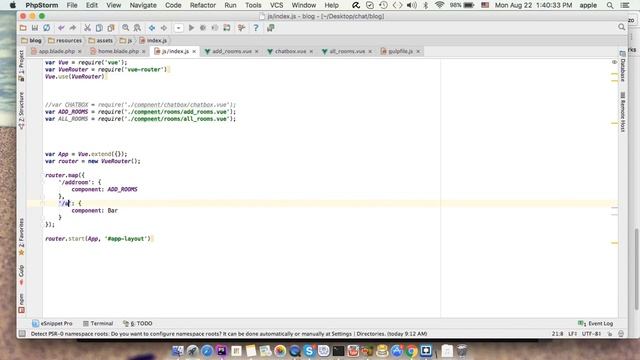The image size is (640, 360).
Task: Toggle the Favorites tool window
Action: (x=22, y=237)
